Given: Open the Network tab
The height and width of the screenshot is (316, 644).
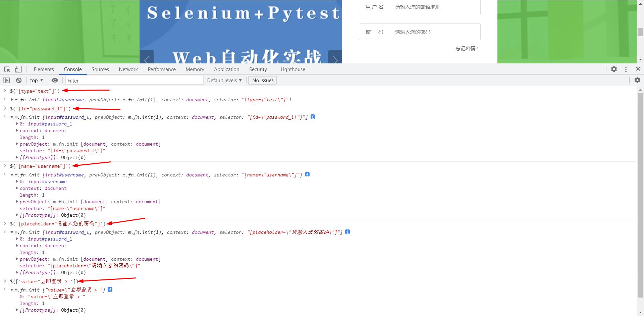Looking at the screenshot, I should (128, 69).
